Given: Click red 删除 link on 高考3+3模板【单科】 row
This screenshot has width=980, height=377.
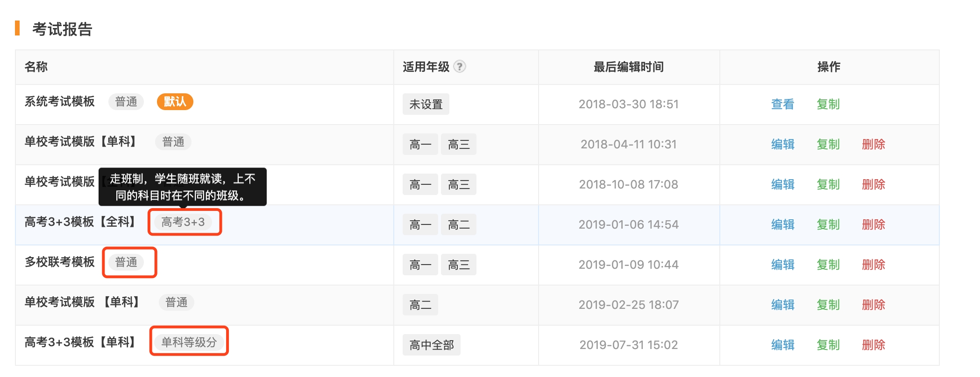Looking at the screenshot, I should 873,344.
